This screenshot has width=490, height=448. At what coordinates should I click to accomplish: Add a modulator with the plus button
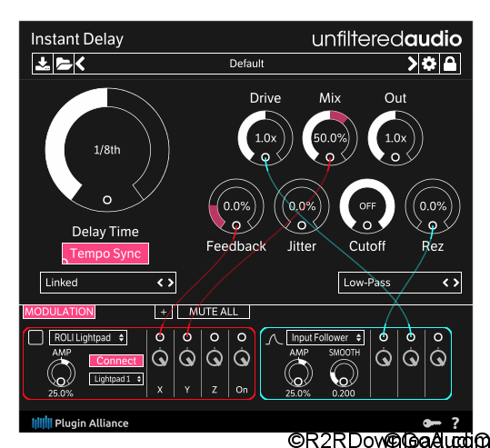click(164, 312)
